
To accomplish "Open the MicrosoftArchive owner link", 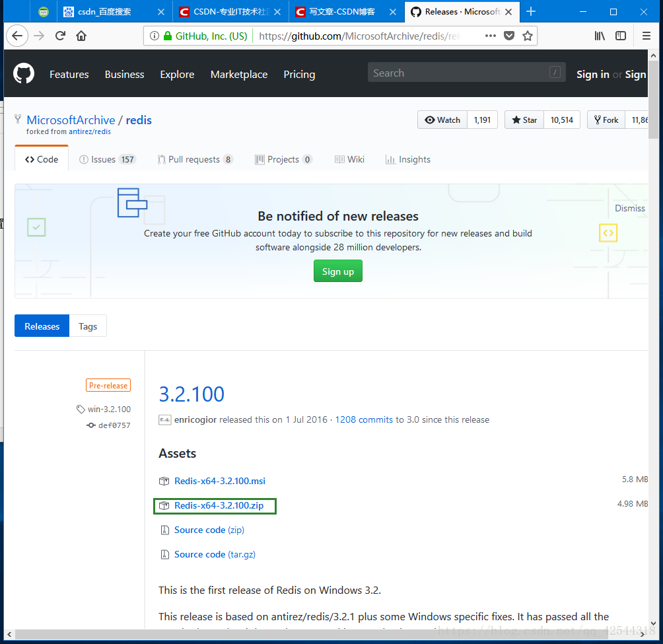I will [71, 120].
